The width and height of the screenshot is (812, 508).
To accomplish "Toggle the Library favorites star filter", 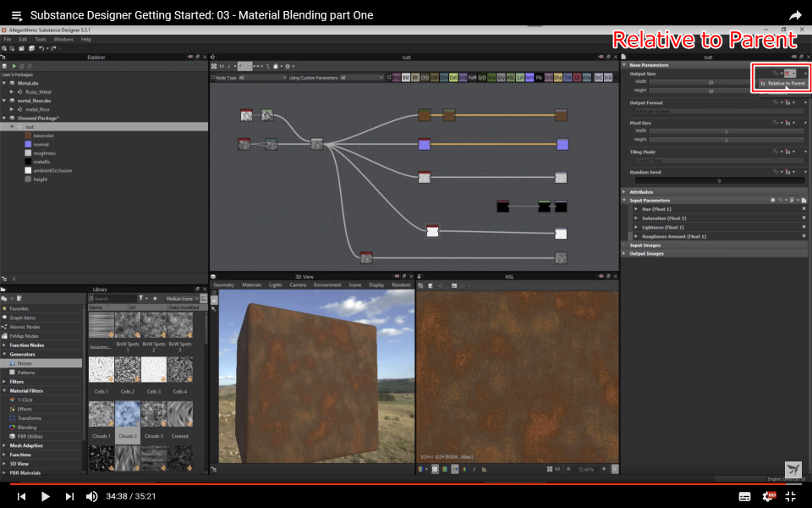I will point(155,299).
